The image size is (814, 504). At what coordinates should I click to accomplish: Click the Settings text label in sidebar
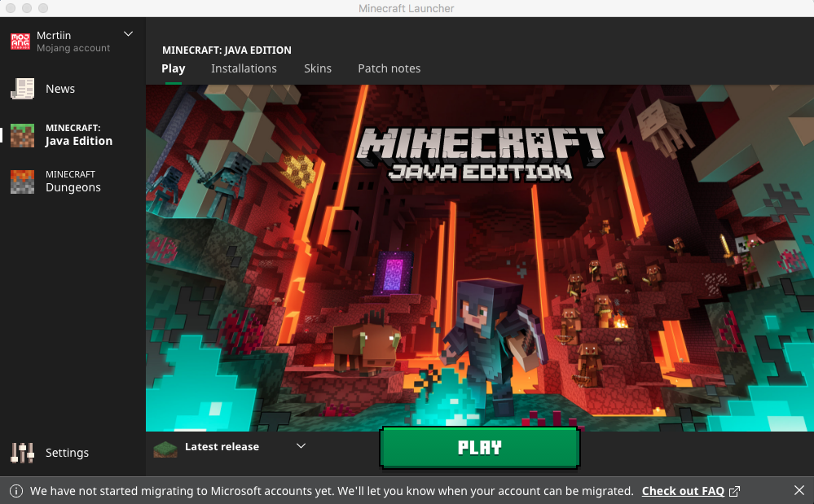click(67, 453)
